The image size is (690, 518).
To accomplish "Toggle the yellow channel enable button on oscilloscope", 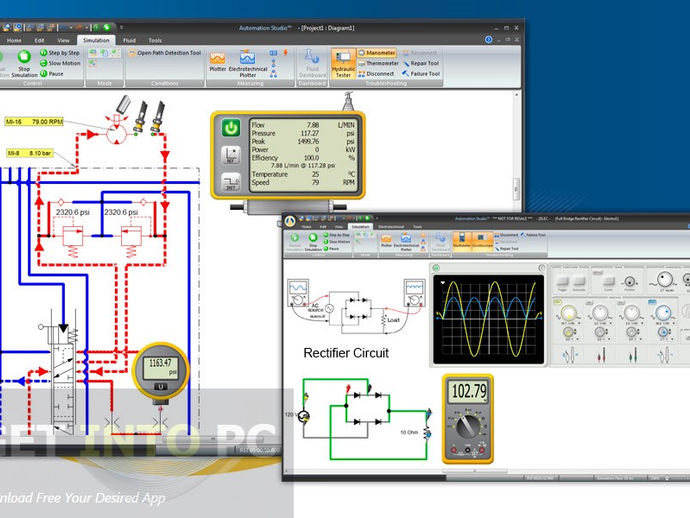I will click(558, 302).
